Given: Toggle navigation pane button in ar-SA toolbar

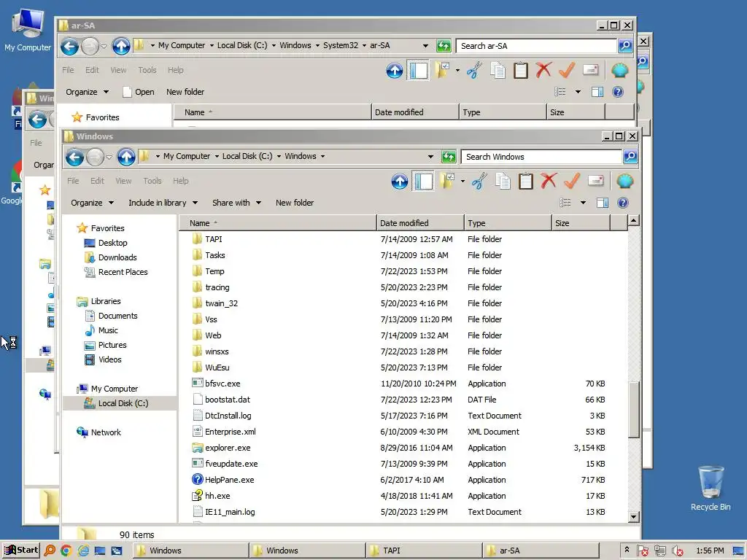Looking at the screenshot, I should (x=418, y=71).
